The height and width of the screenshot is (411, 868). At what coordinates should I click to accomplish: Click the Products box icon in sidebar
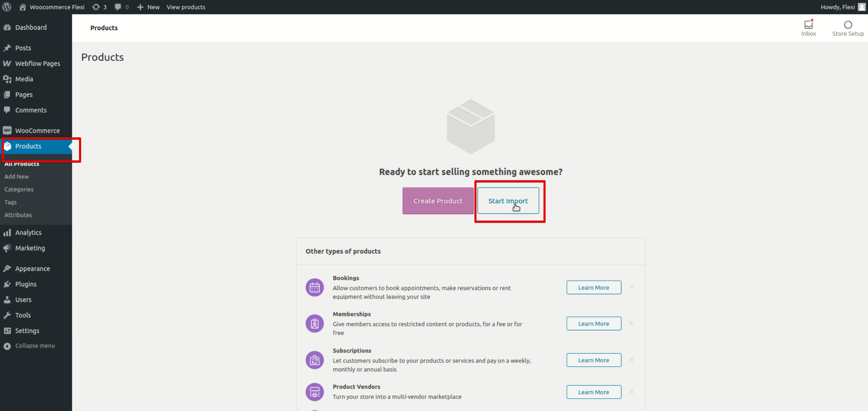[7, 146]
